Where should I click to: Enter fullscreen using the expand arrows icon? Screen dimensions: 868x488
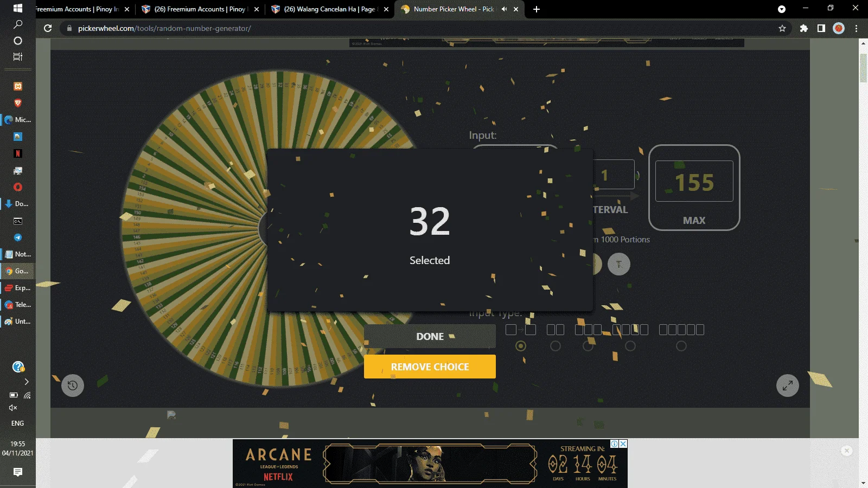coord(788,386)
